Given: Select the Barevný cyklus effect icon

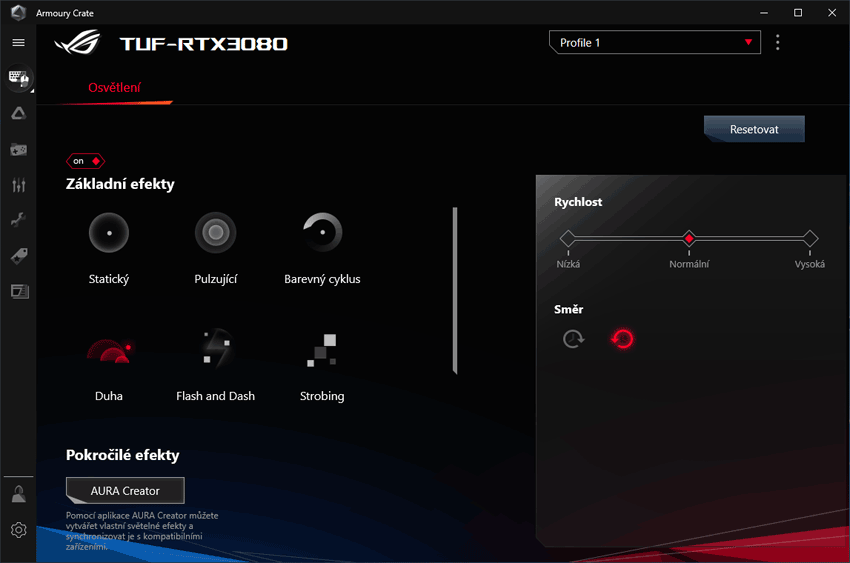Looking at the screenshot, I should pos(322,232).
